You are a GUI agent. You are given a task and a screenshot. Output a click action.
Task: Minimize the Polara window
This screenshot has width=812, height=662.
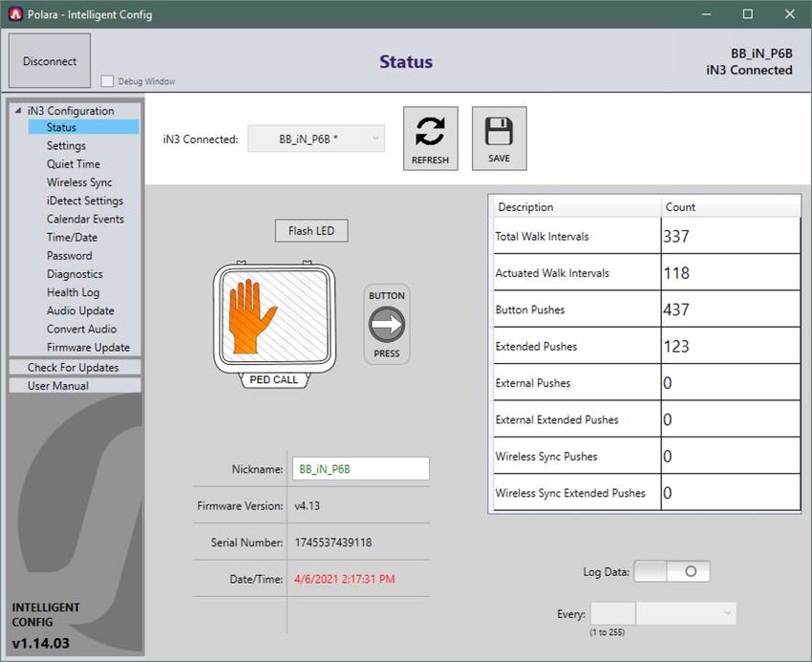pyautogui.click(x=706, y=14)
